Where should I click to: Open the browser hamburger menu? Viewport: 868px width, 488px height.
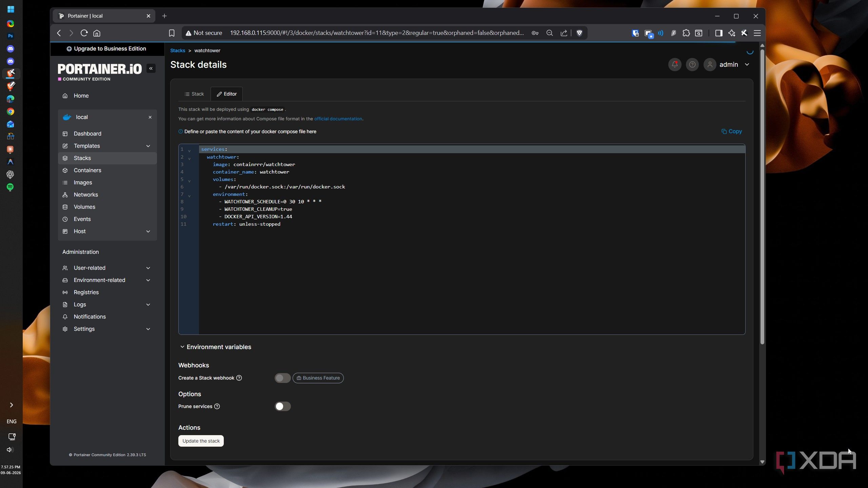[757, 33]
